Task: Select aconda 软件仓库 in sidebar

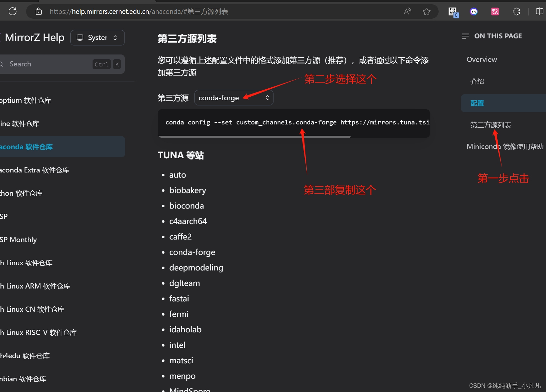Action: point(62,147)
